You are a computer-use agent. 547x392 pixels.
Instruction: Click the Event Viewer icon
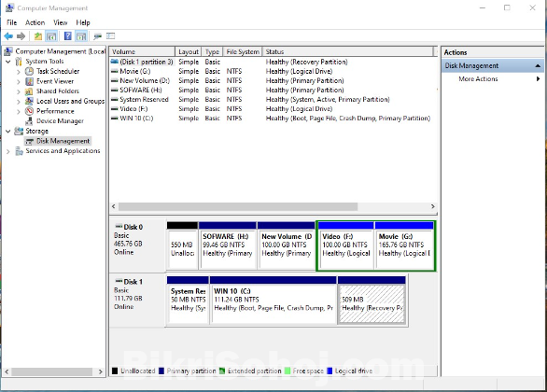coord(29,81)
